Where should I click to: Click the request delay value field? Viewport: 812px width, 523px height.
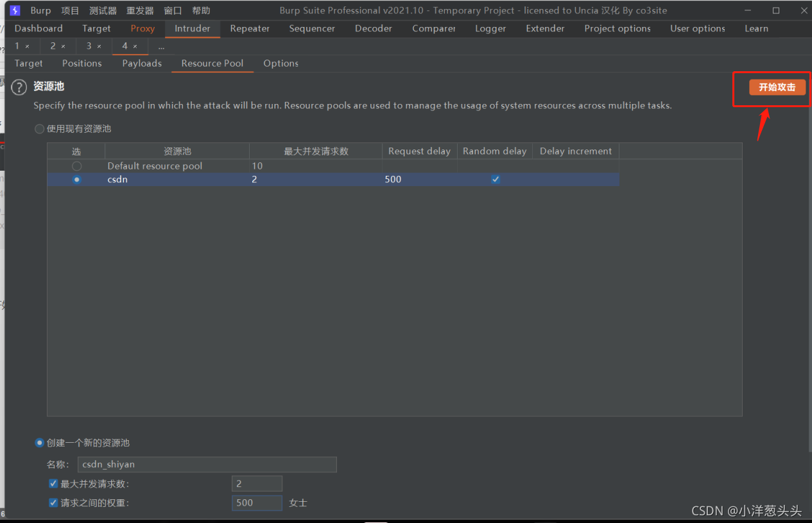(x=257, y=503)
